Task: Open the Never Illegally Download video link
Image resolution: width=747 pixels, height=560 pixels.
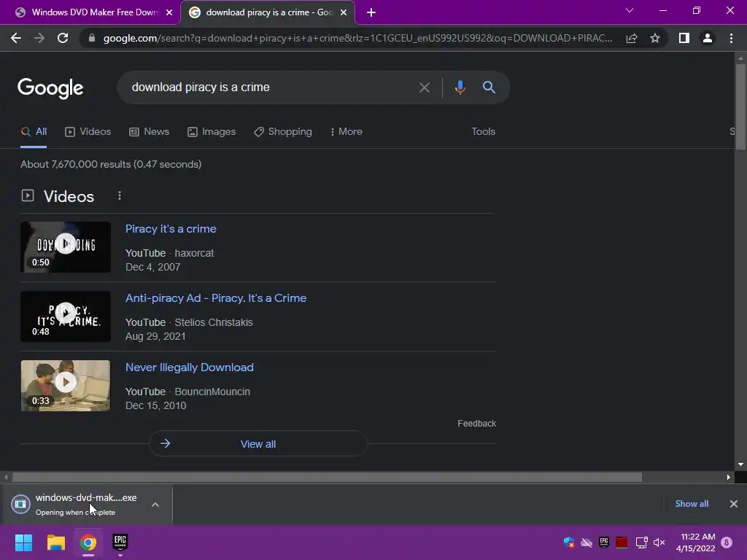Action: [x=189, y=367]
